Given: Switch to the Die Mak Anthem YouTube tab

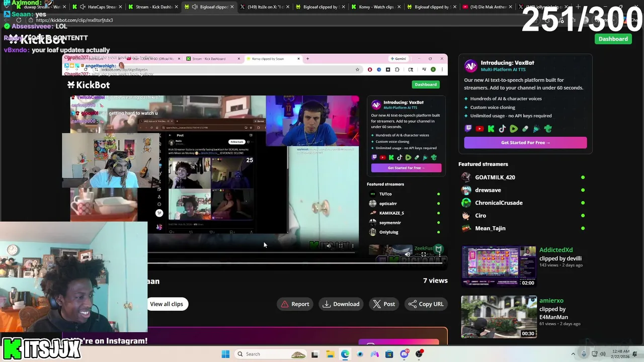Looking at the screenshot, I should pos(487,7).
